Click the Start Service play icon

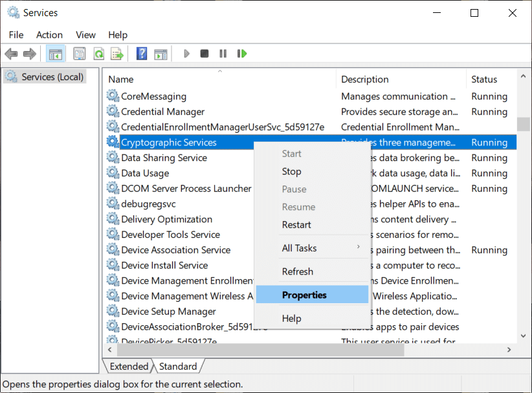click(x=186, y=54)
